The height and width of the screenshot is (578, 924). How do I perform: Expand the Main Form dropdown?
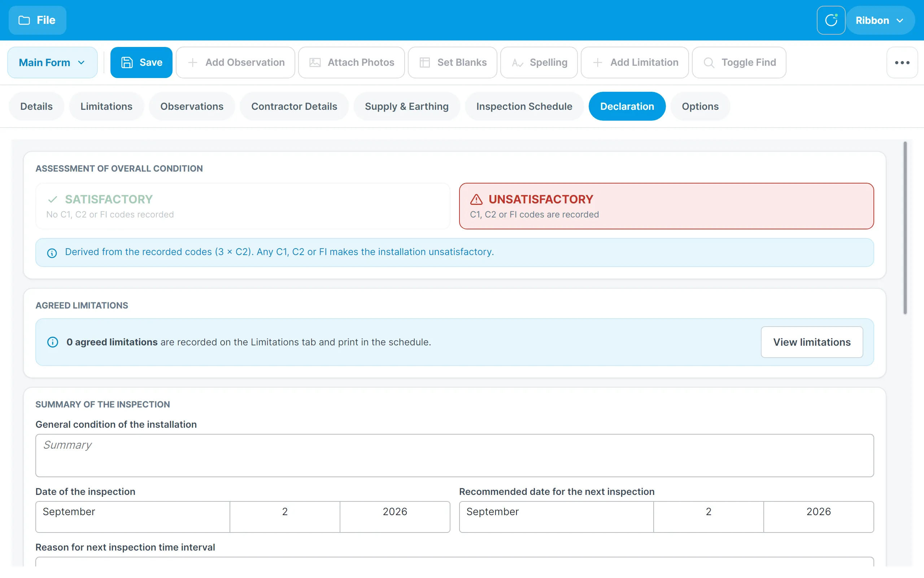[52, 62]
